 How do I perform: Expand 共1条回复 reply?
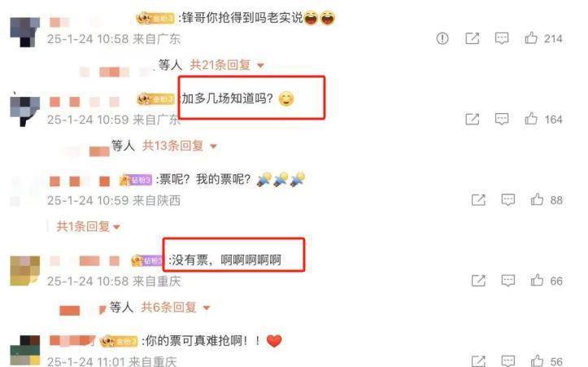(x=88, y=226)
